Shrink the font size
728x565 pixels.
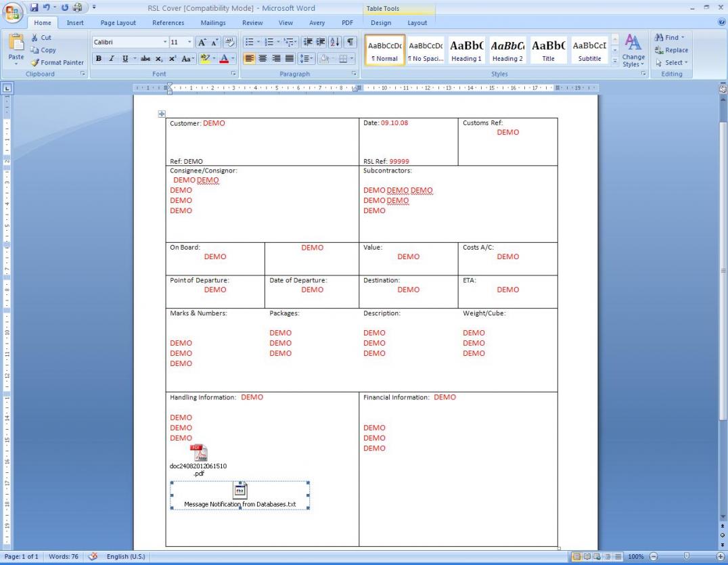[x=214, y=42]
